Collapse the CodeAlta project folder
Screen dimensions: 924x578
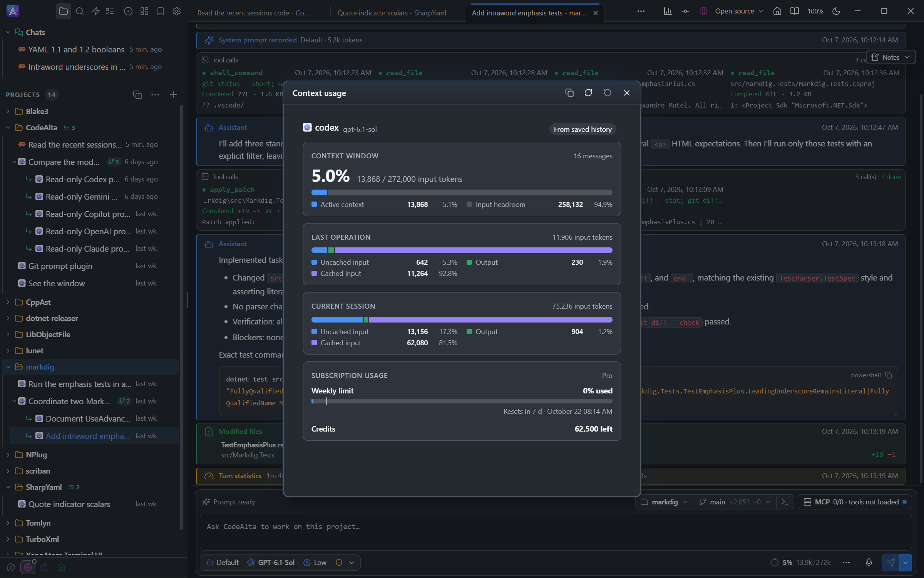pyautogui.click(x=8, y=128)
